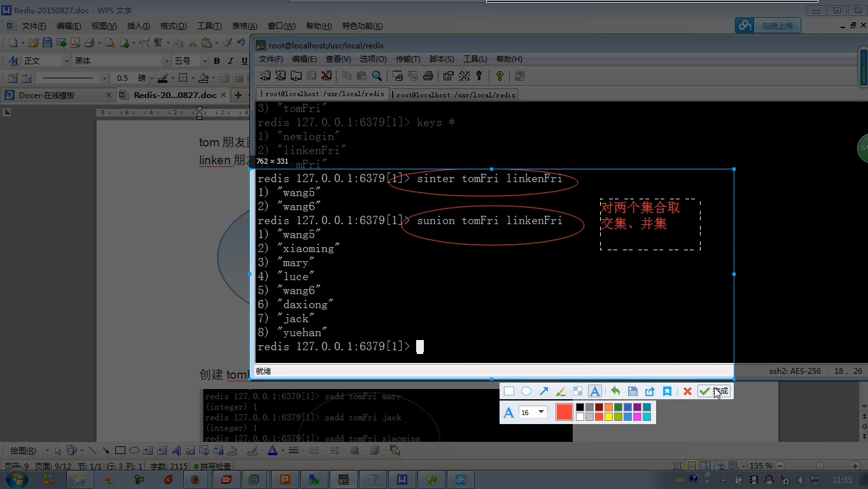Open WPS 插入(I) menu
Image resolution: width=868 pixels, height=489 pixels.
point(138,26)
